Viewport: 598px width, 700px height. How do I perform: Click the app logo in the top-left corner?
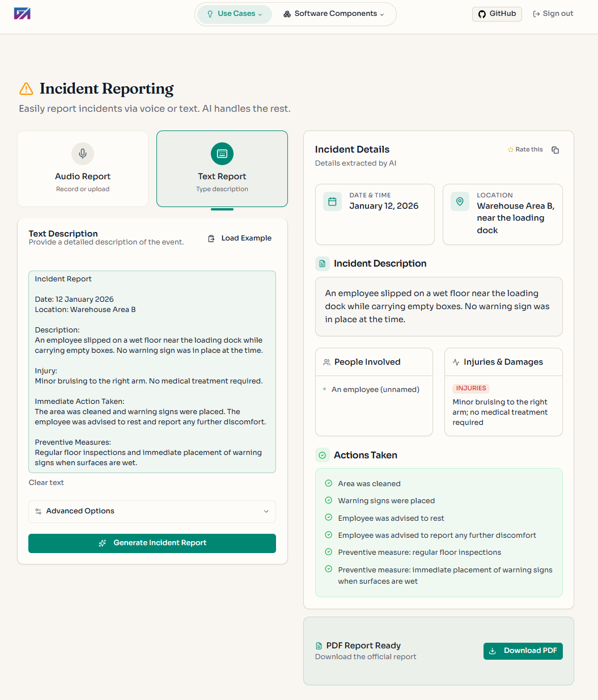click(22, 12)
